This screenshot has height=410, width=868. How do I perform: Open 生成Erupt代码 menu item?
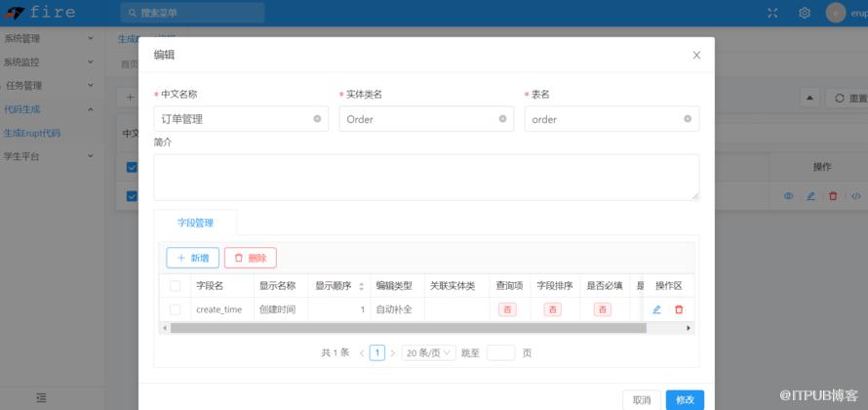click(x=32, y=133)
